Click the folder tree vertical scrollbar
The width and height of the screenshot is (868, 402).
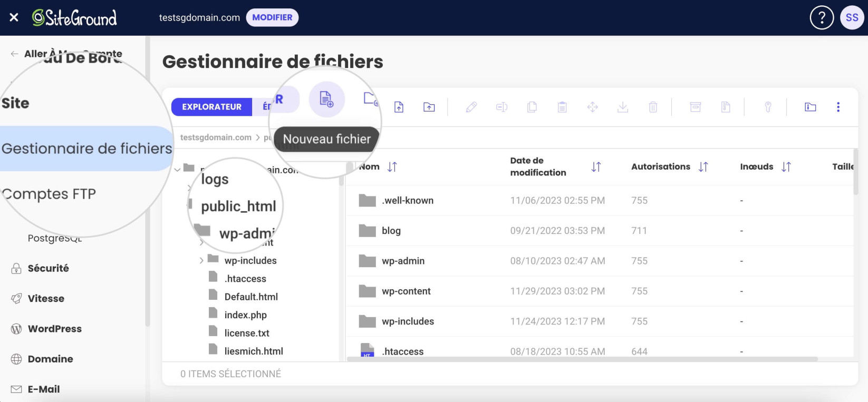pos(341,174)
